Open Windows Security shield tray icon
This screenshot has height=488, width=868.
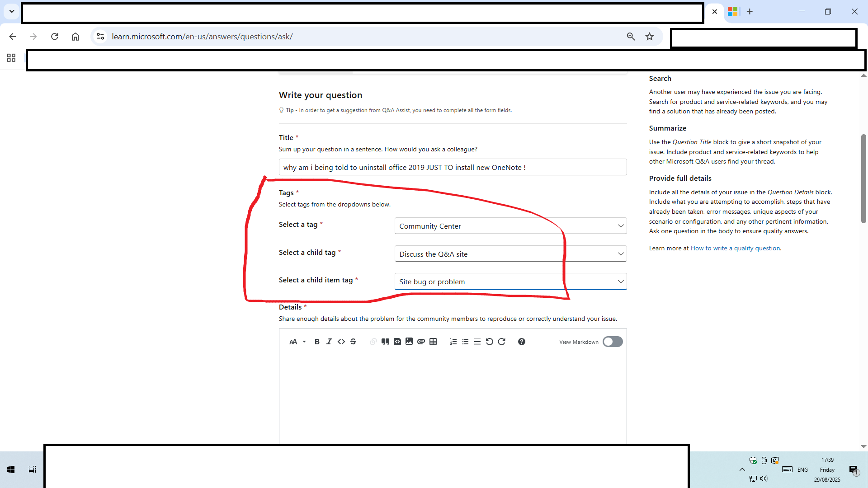click(753, 460)
